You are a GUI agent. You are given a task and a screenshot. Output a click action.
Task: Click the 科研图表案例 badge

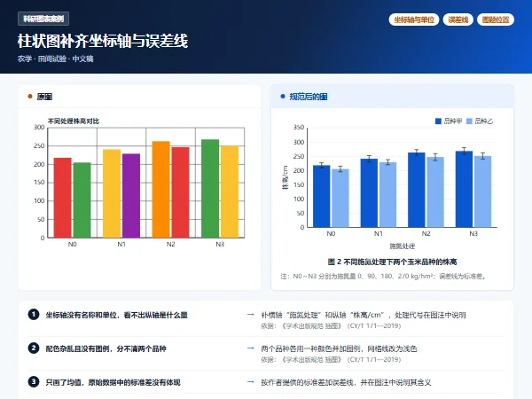[x=43, y=19]
